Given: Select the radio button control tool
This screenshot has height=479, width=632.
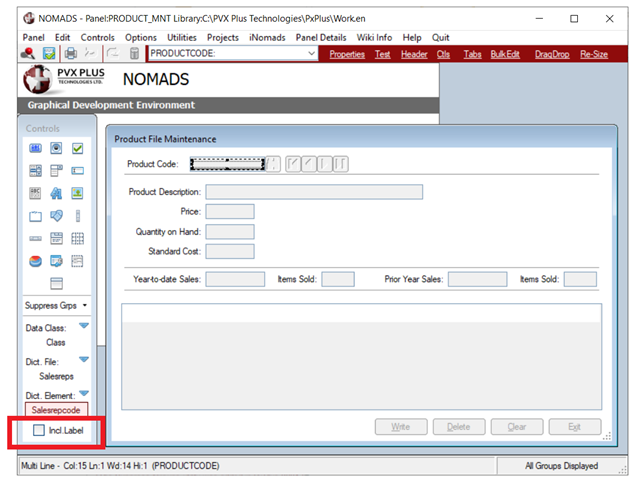Looking at the screenshot, I should click(56, 148).
